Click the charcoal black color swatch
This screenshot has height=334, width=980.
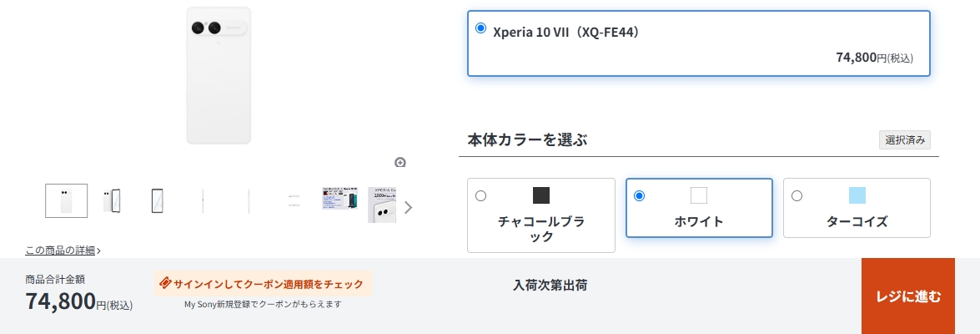pos(541,195)
